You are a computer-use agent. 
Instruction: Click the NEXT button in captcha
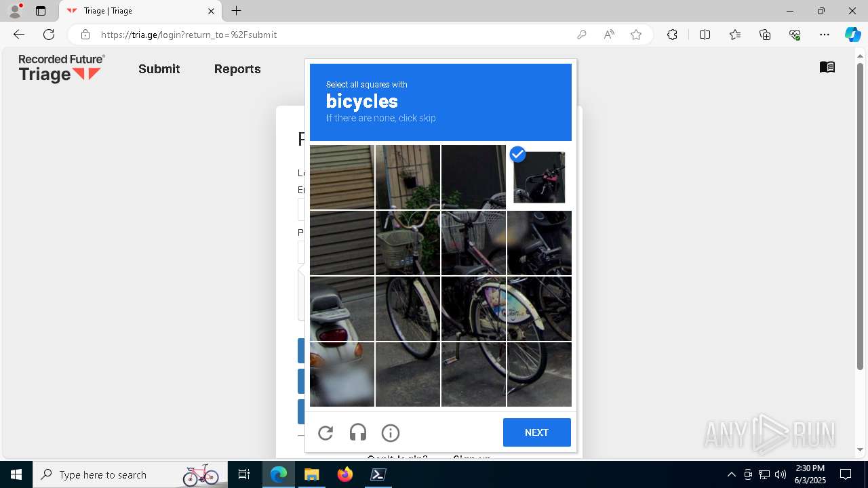click(x=536, y=432)
